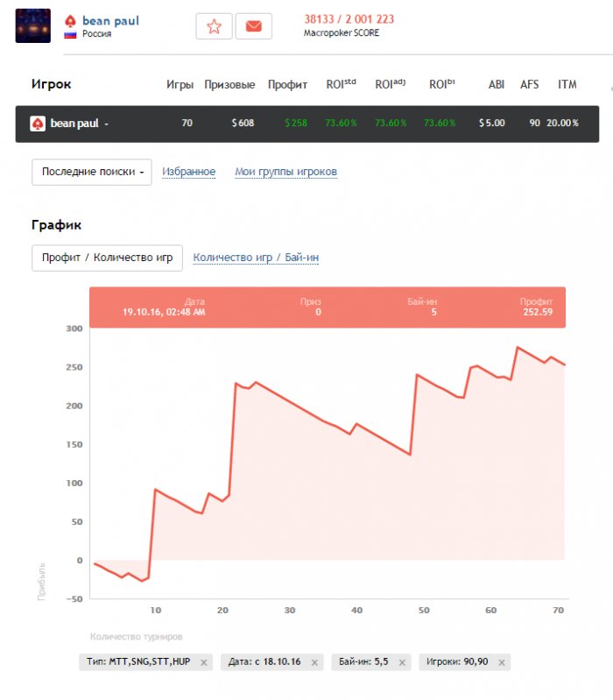Open the Последние поиски dropdown
The height and width of the screenshot is (700, 613).
coord(92,172)
